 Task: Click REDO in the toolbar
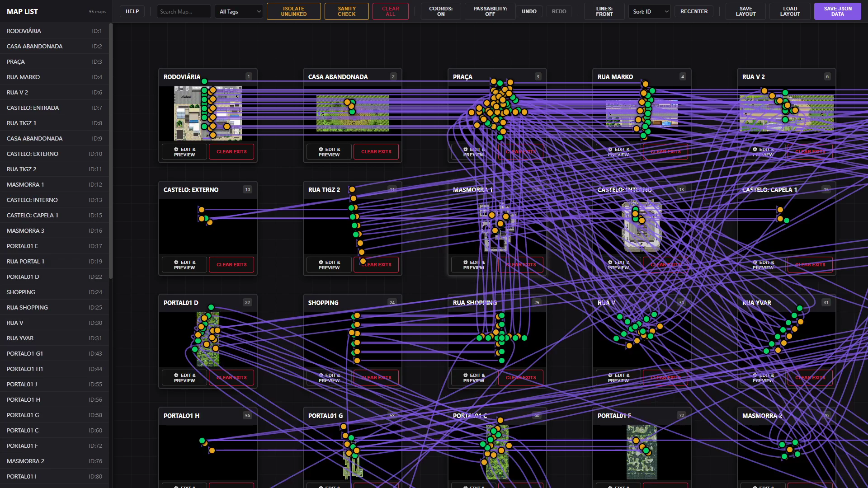click(x=559, y=11)
